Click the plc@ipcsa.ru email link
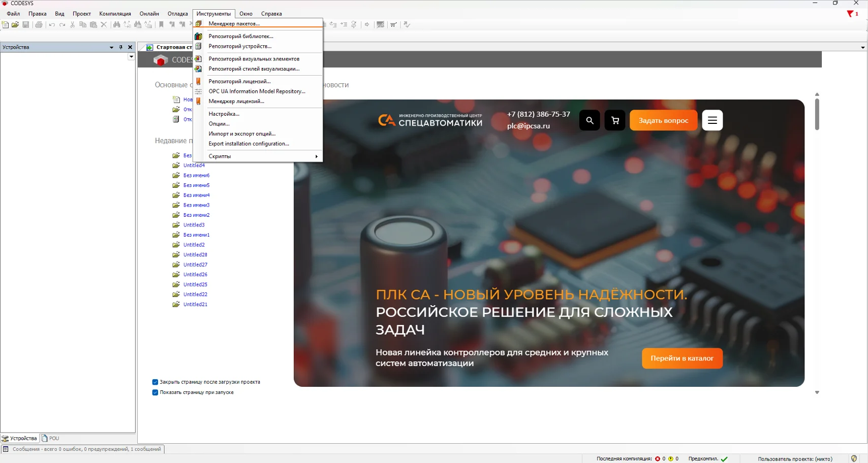Viewport: 868px width, 463px height. coord(529,126)
